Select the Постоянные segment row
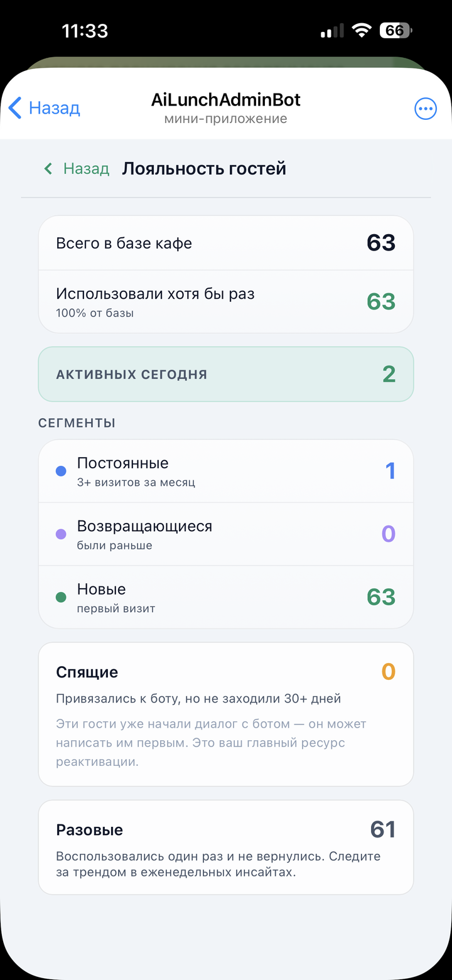This screenshot has width=452, height=980. (x=226, y=471)
